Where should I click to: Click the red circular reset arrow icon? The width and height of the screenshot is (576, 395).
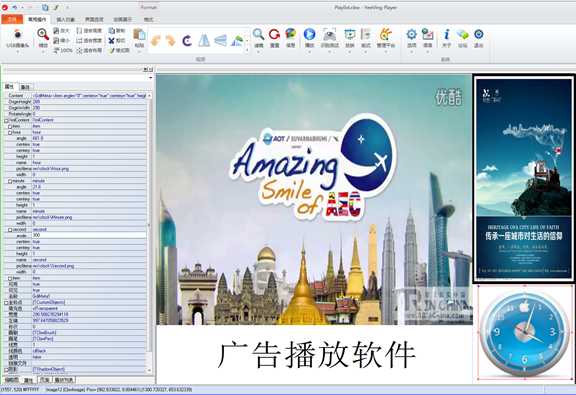(x=274, y=34)
